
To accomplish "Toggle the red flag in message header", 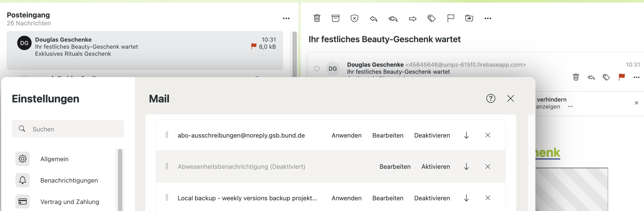I will 621,77.
